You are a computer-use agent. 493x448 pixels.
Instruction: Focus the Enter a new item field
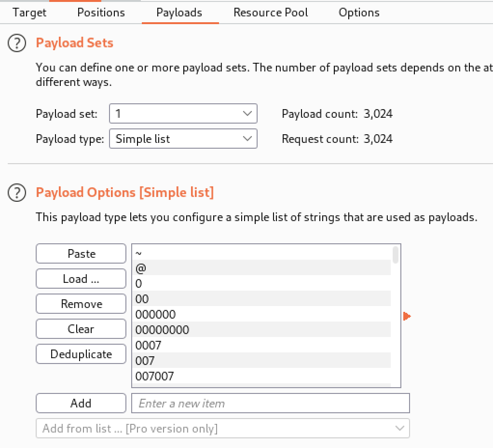271,403
